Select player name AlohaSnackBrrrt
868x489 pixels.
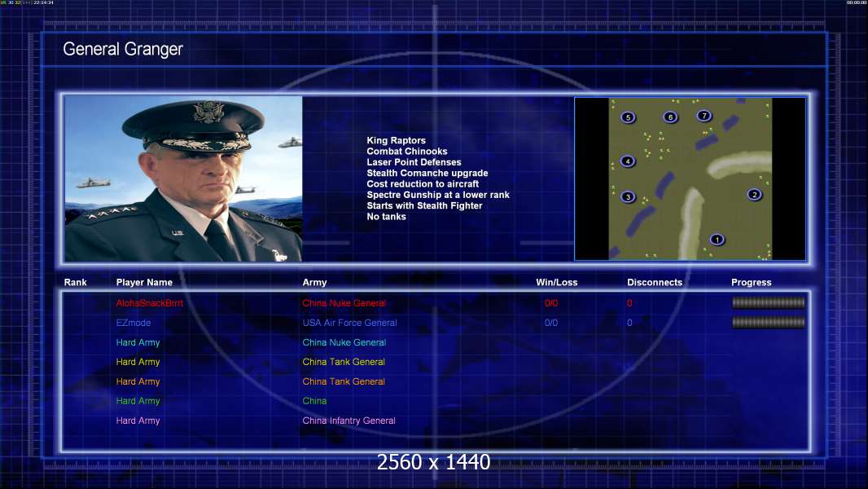pos(150,303)
